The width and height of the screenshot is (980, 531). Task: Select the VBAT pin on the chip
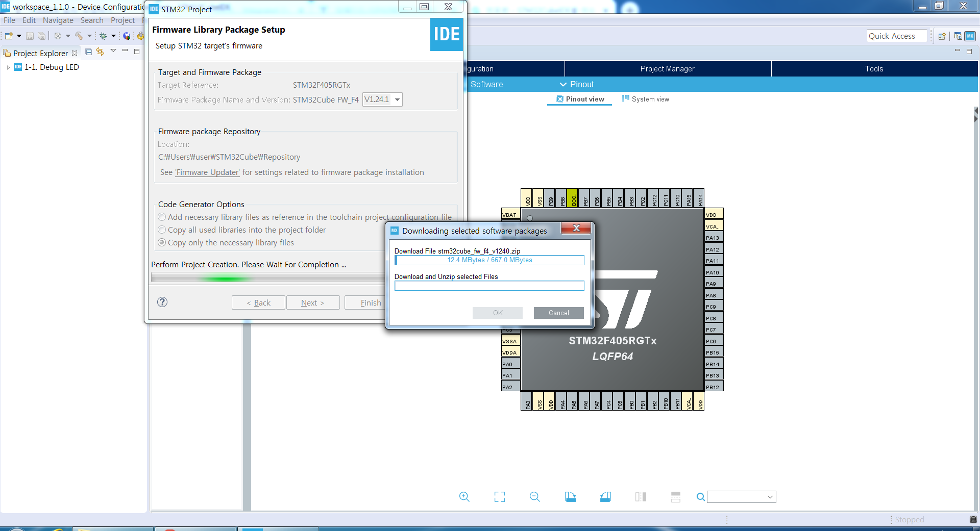(510, 214)
